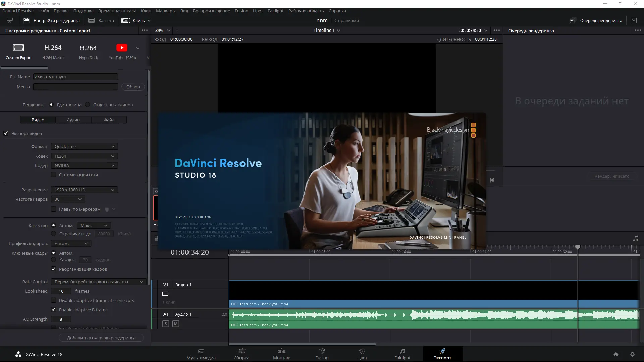
Task: Switch to the Аудио settings tab
Action: coord(73,120)
